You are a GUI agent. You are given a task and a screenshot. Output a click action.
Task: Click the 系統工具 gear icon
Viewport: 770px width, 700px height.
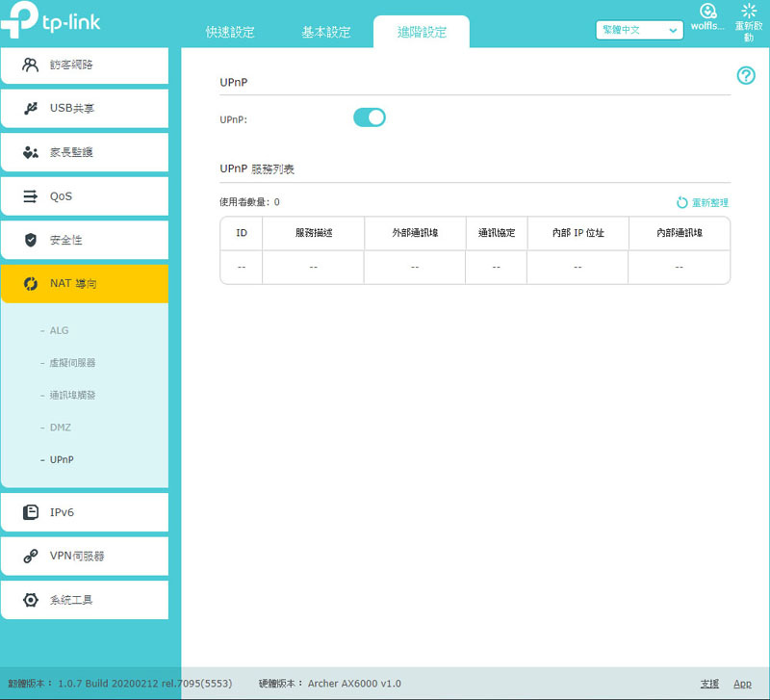click(x=31, y=599)
